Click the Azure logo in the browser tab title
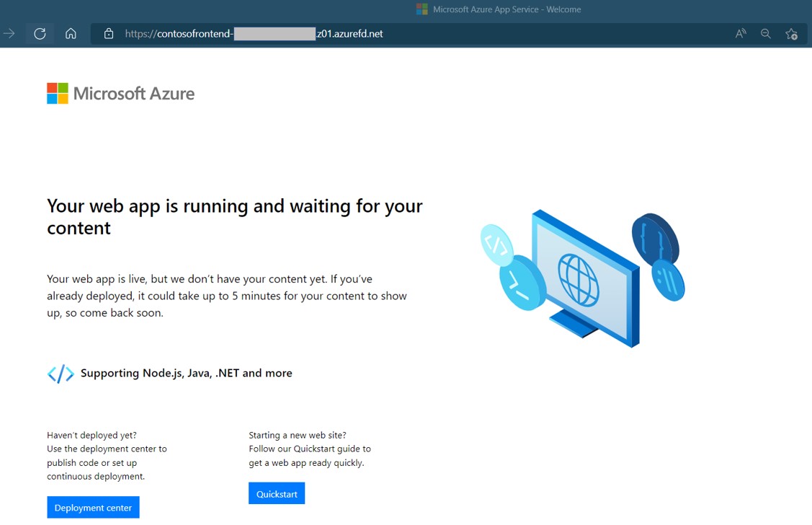Image resolution: width=812 pixels, height=525 pixels. click(x=421, y=9)
